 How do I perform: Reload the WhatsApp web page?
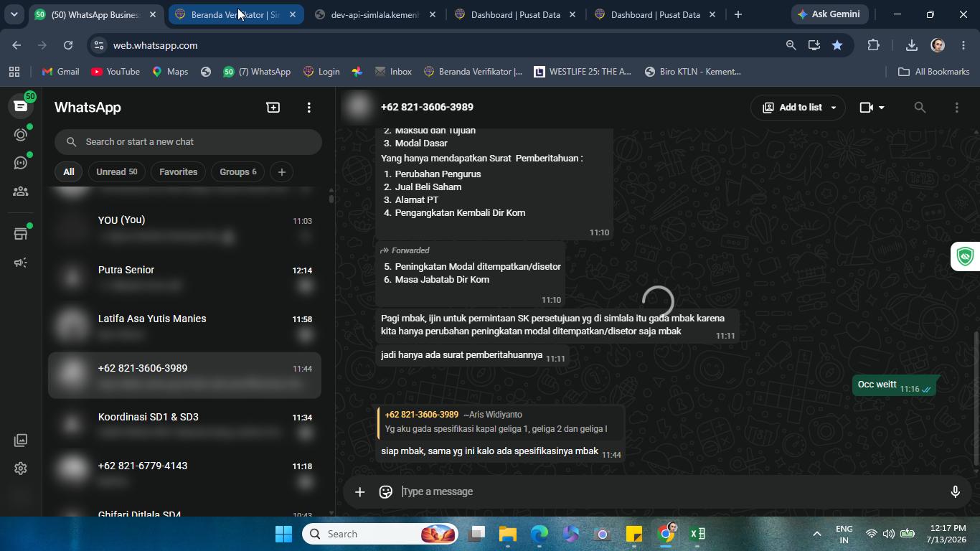click(x=68, y=45)
